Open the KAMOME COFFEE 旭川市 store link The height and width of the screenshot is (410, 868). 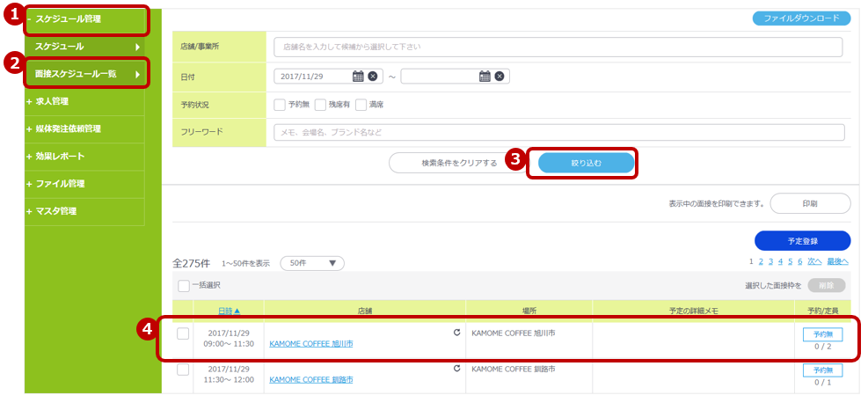(x=310, y=344)
